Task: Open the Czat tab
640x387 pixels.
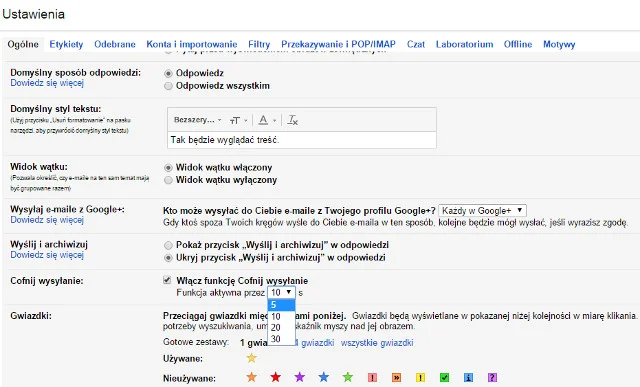Action: 416,44
